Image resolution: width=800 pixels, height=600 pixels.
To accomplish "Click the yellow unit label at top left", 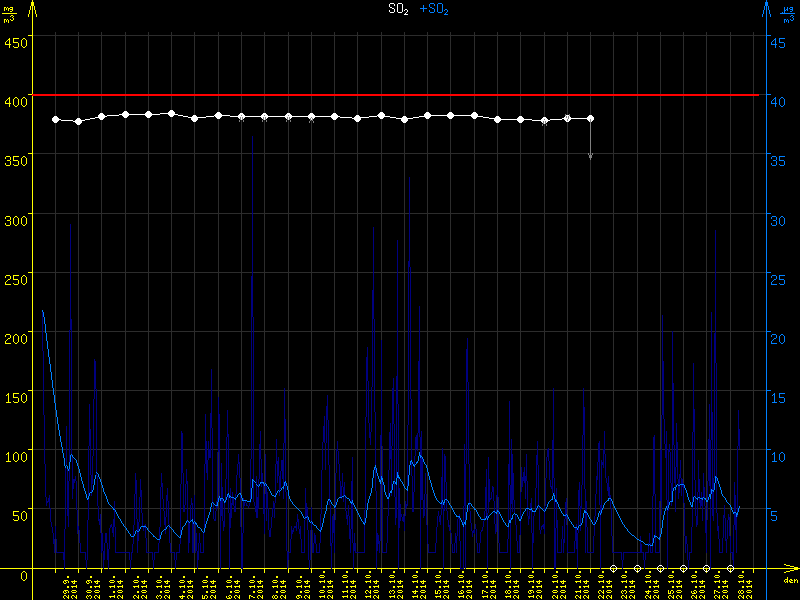I will pyautogui.click(x=10, y=13).
